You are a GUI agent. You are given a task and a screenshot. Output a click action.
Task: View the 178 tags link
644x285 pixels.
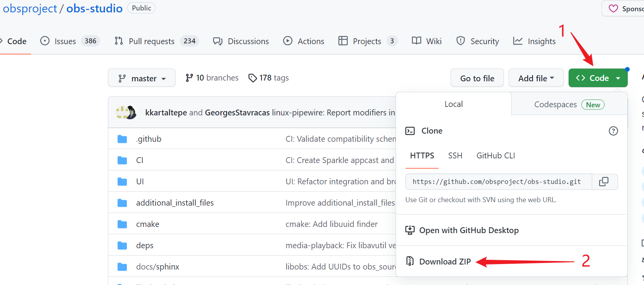[x=268, y=78]
